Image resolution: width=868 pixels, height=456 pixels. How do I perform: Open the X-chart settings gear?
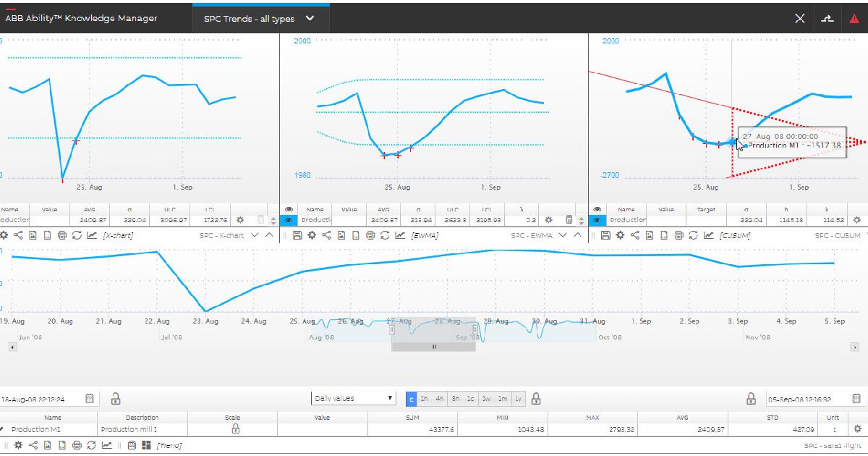(4, 235)
